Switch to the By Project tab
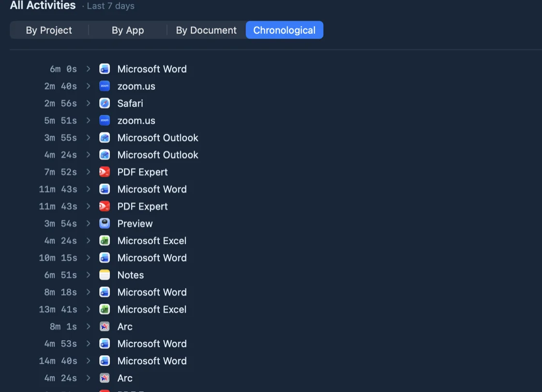 point(49,30)
